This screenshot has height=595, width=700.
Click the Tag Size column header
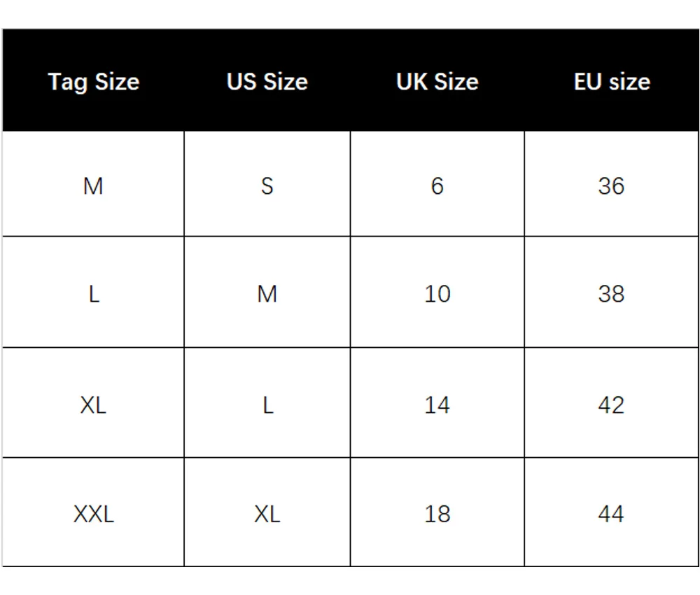(x=93, y=80)
